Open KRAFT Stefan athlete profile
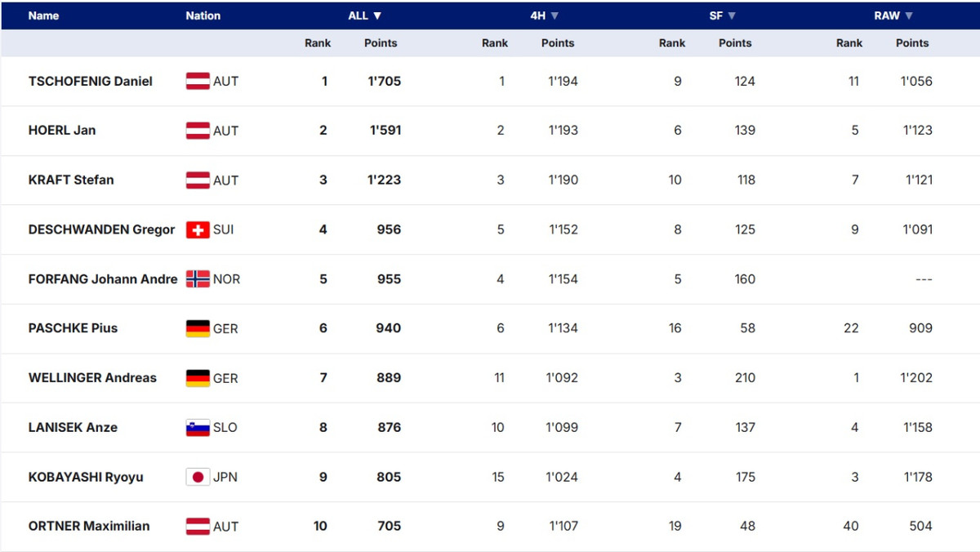Viewport: 980px width, 552px height. [x=71, y=180]
